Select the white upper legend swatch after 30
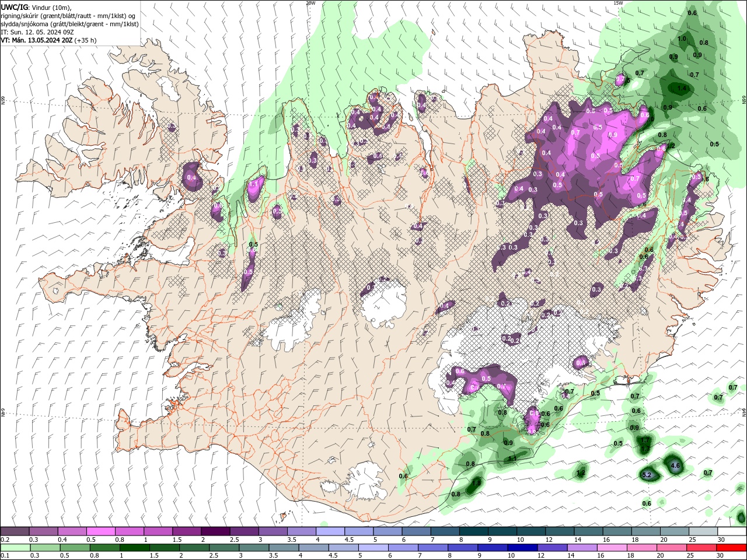Image resolution: width=747 pixels, height=560 pixels. 732,531
